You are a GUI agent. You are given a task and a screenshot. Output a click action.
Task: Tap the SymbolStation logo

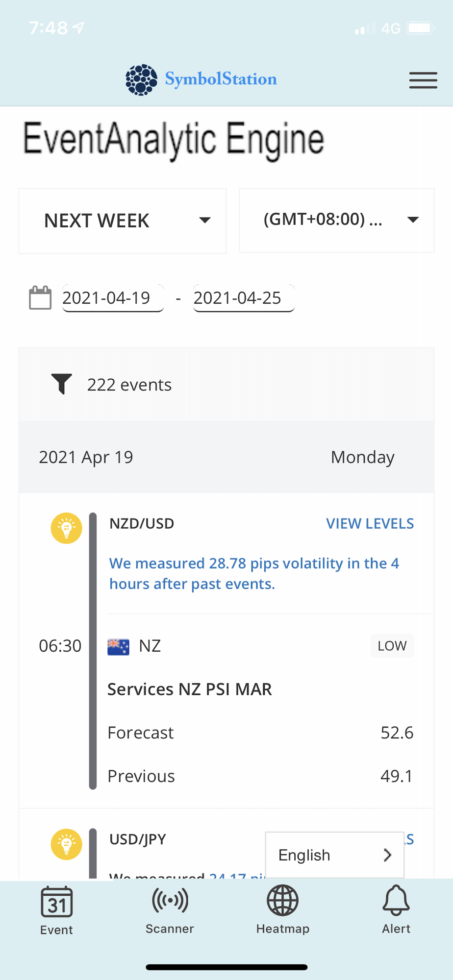[x=201, y=79]
